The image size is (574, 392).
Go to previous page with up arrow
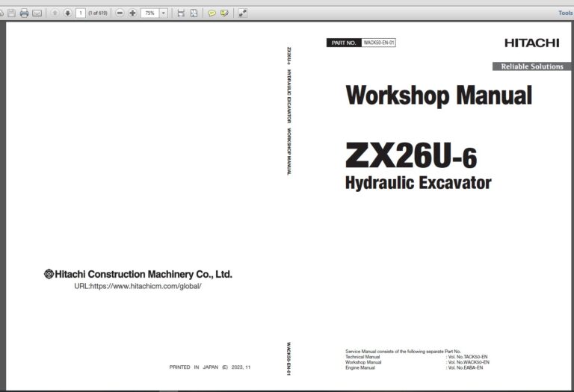click(55, 13)
